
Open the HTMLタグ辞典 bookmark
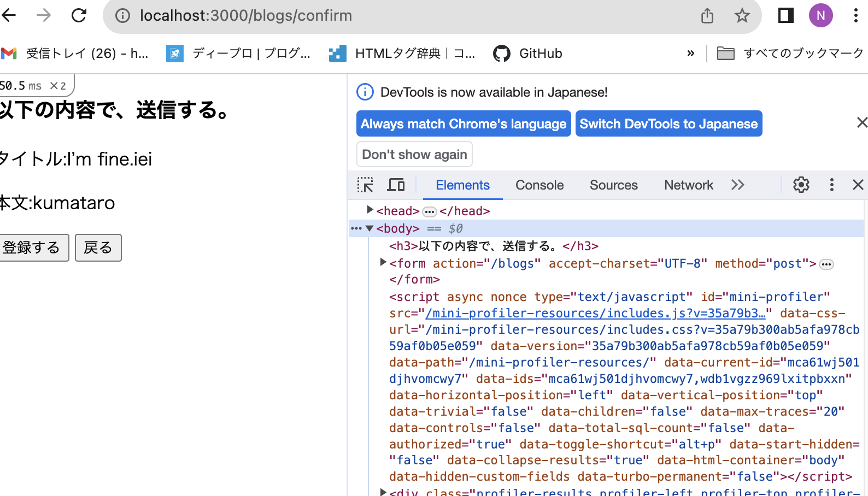pyautogui.click(x=402, y=54)
